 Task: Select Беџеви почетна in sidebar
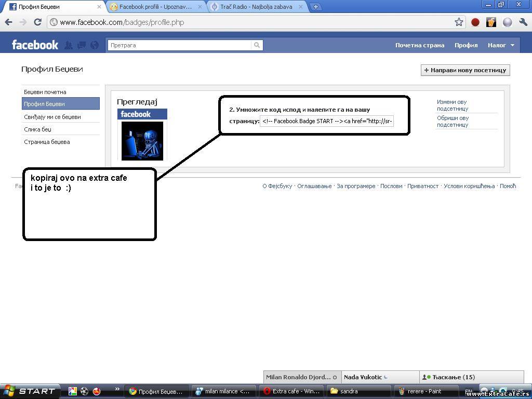coord(61,92)
